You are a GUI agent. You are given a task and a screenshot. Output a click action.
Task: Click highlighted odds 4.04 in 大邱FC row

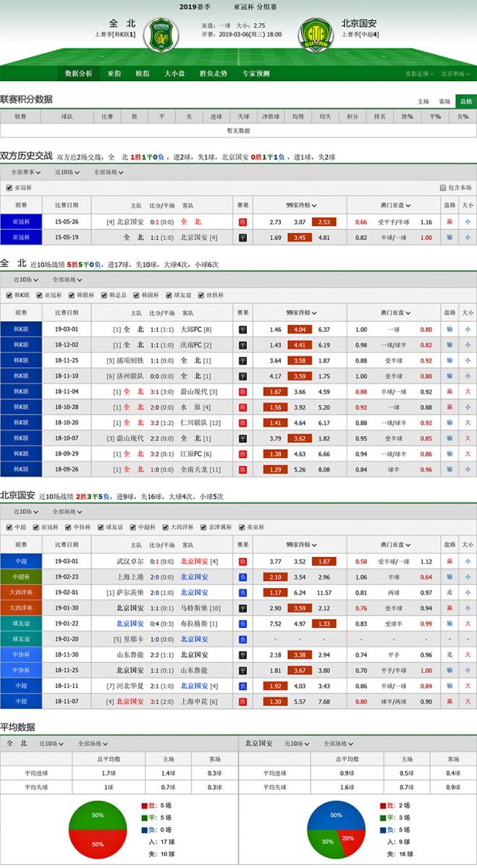300,329
